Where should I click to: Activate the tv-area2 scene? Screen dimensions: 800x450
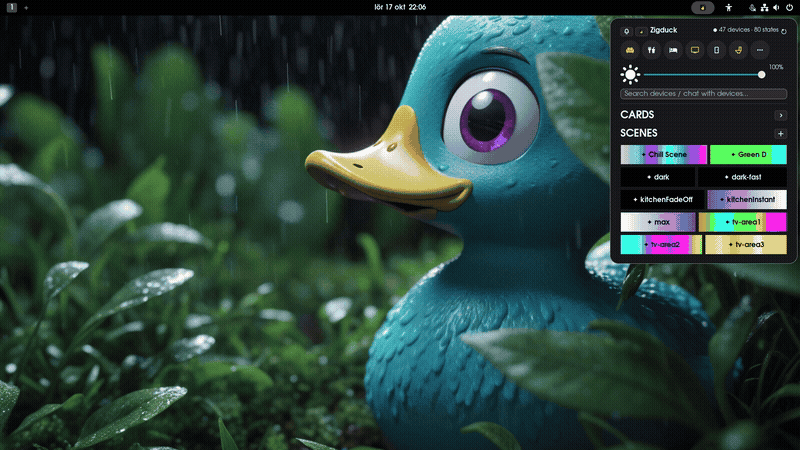click(x=662, y=244)
